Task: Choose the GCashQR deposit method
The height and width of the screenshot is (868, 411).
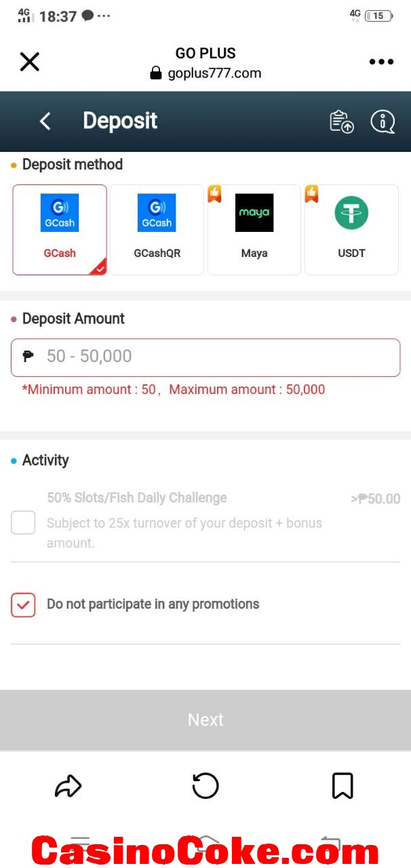Action: tap(157, 230)
